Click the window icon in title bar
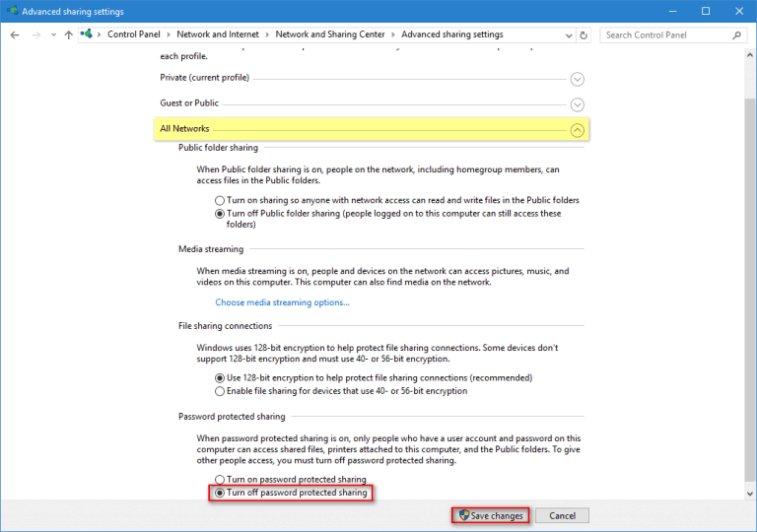 click(x=12, y=11)
